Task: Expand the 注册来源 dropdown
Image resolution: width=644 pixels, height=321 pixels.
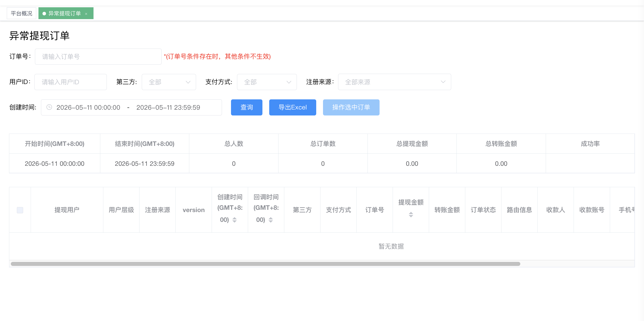Action: 395,82
